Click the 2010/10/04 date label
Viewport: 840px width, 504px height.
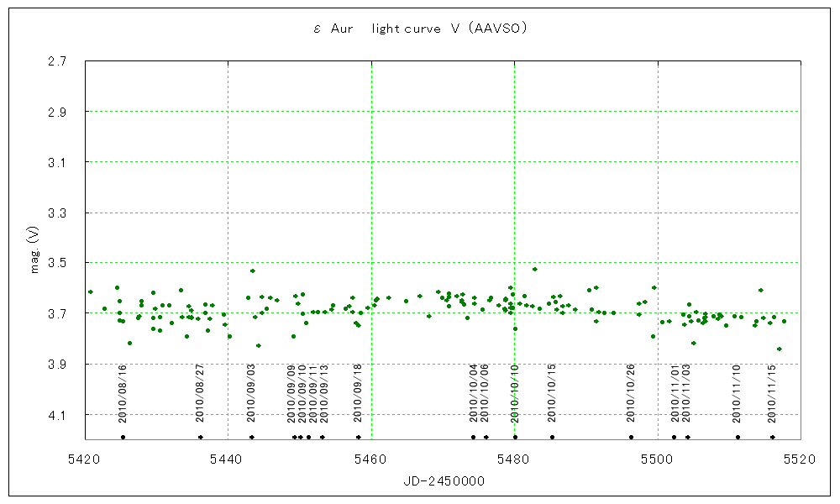[x=474, y=393]
